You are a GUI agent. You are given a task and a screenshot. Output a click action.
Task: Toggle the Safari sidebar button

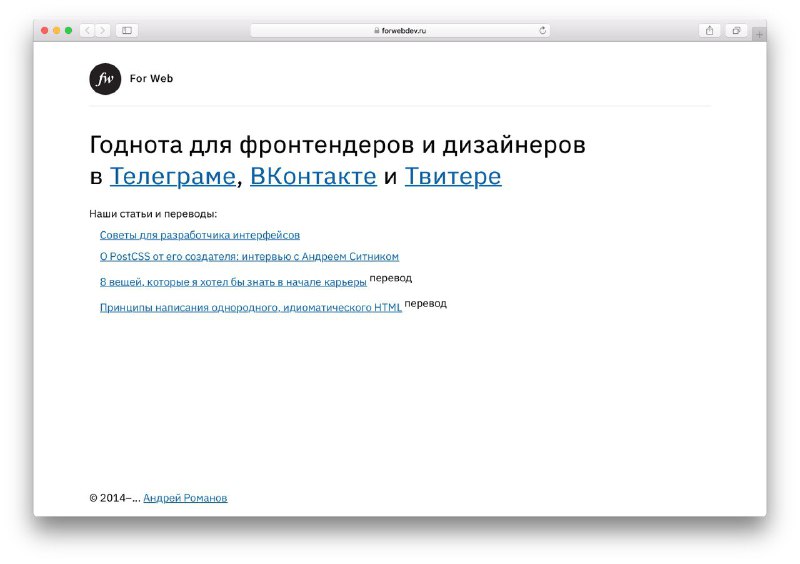coord(127,31)
